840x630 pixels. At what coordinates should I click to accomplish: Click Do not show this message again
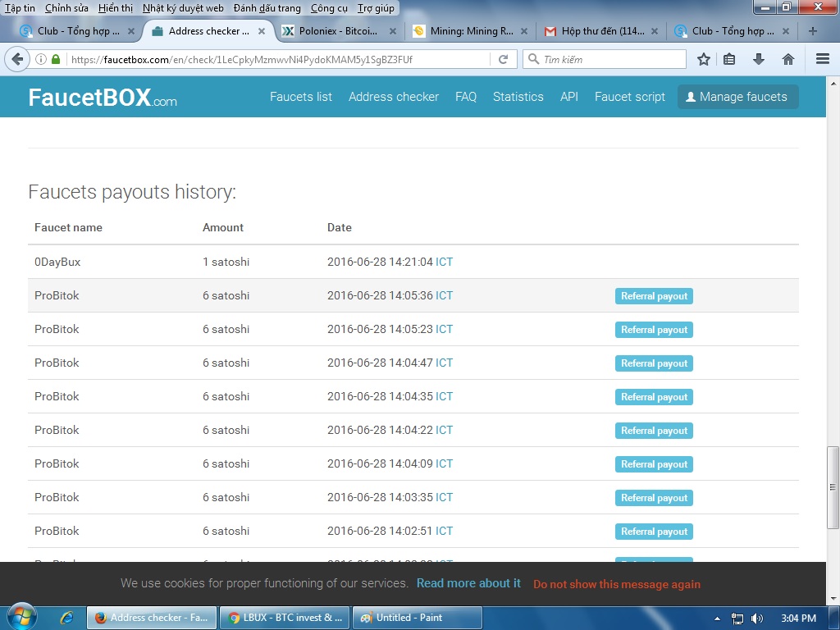[x=617, y=584]
